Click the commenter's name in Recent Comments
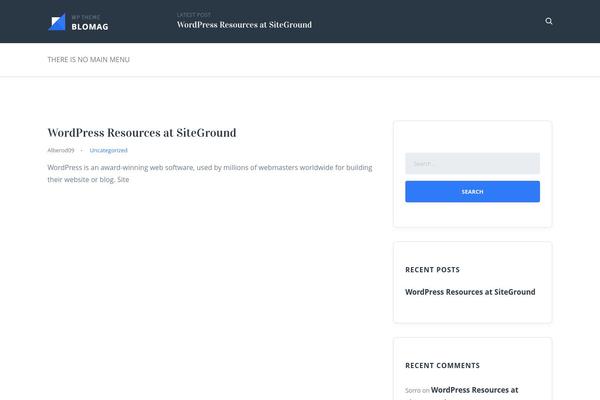The height and width of the screenshot is (400, 600). tap(412, 390)
